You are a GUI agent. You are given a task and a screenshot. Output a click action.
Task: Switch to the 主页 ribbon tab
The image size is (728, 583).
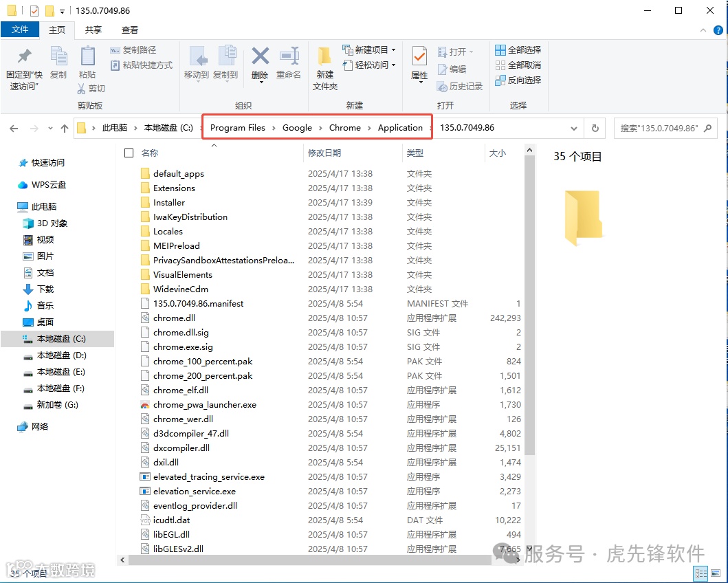[x=57, y=30]
